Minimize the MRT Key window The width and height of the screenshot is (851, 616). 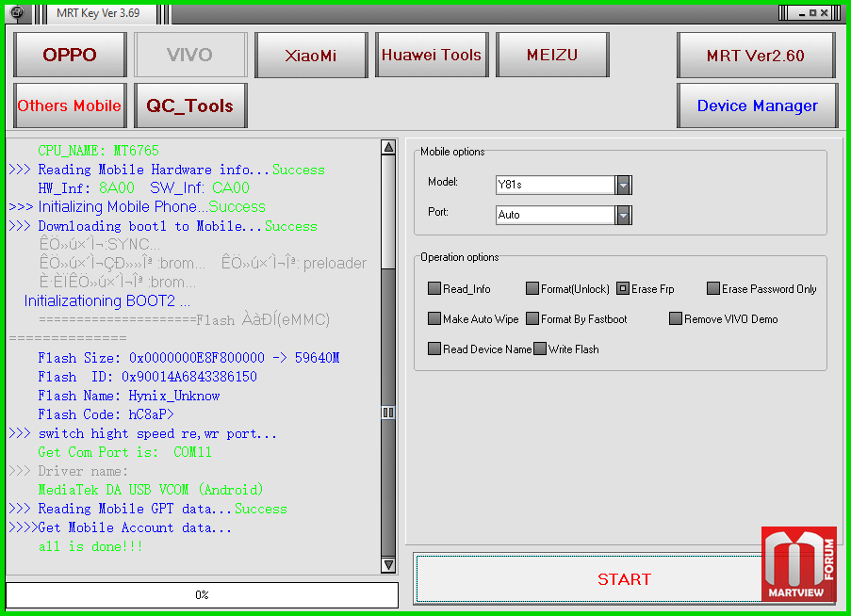pos(802,13)
